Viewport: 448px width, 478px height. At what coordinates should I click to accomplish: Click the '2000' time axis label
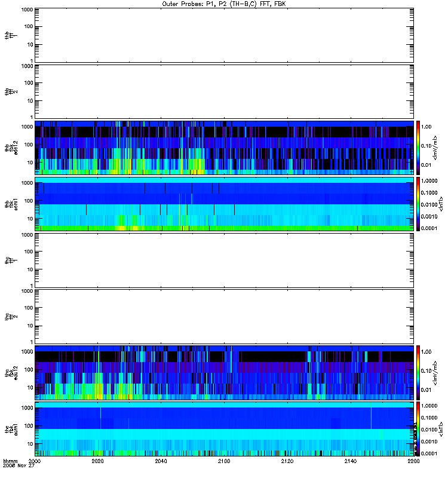(x=35, y=461)
